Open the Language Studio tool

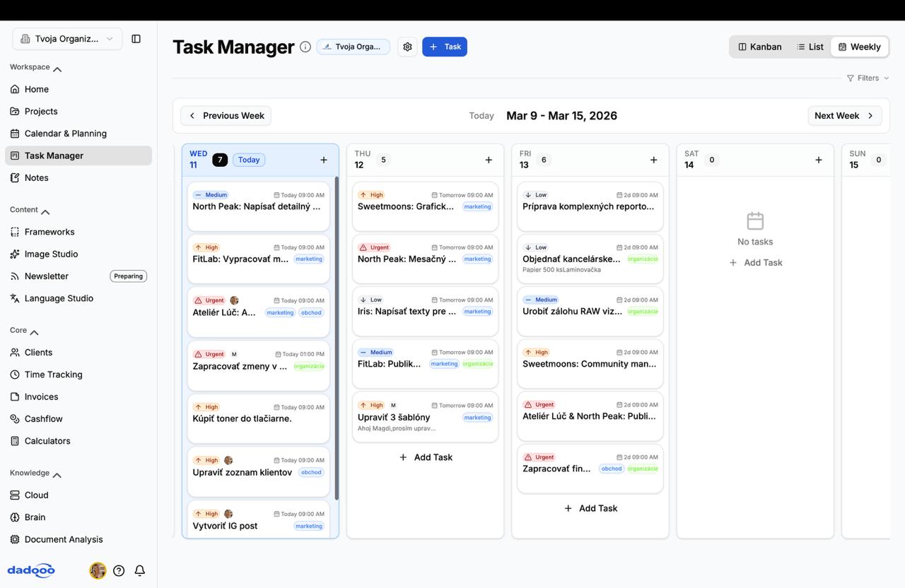coord(59,298)
